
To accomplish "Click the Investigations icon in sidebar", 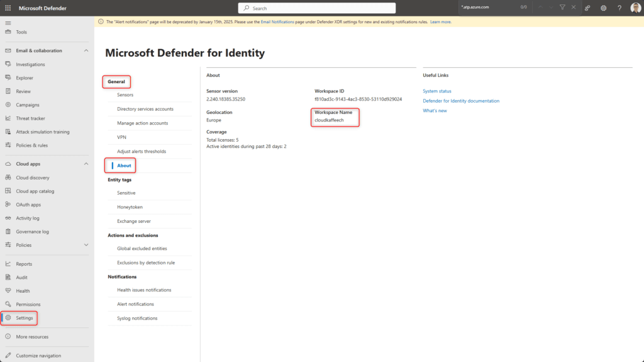I will tap(8, 64).
